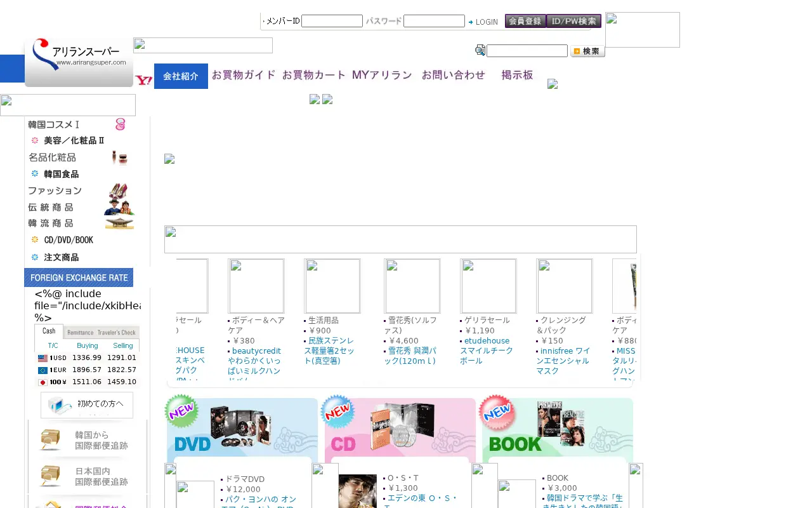
Task: Open the 会社紹介 menu item
Action: 181,76
